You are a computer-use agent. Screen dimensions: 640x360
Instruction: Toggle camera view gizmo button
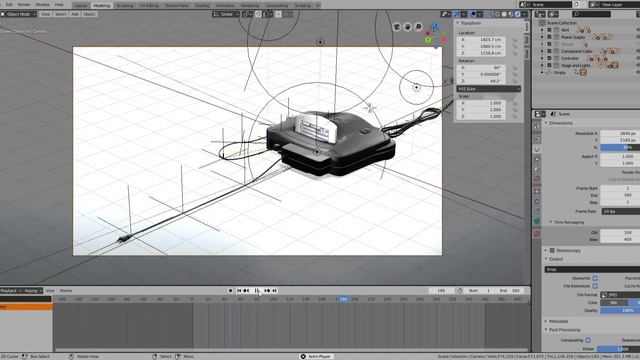click(397, 27)
